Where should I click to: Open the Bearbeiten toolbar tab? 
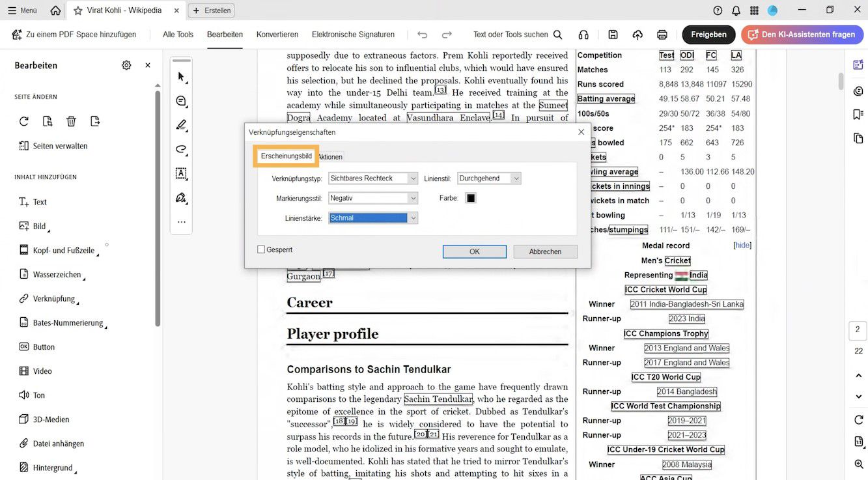tap(225, 35)
